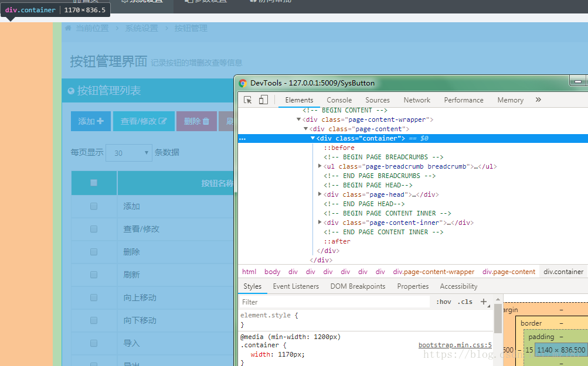Screen dimensions: 588x366
Task: Select div.container in DOM breadcrumb
Action: (x=563, y=272)
